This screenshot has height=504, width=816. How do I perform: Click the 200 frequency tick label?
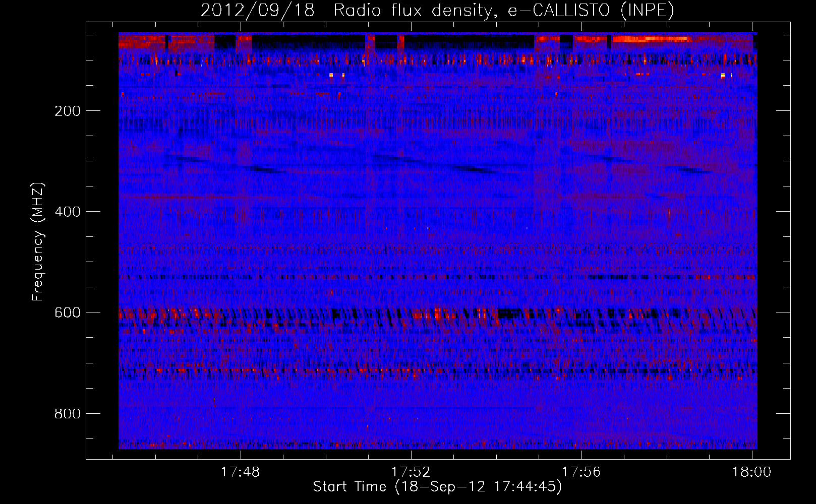click(68, 111)
